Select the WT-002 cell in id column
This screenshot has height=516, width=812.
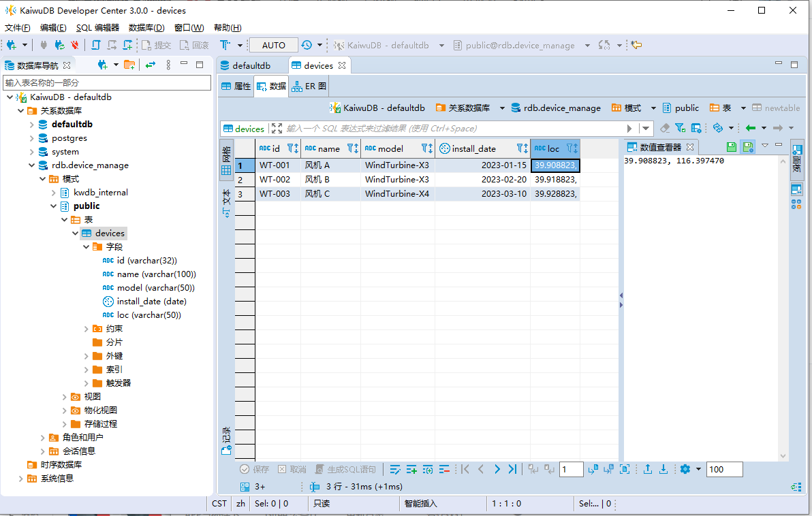[277, 180]
